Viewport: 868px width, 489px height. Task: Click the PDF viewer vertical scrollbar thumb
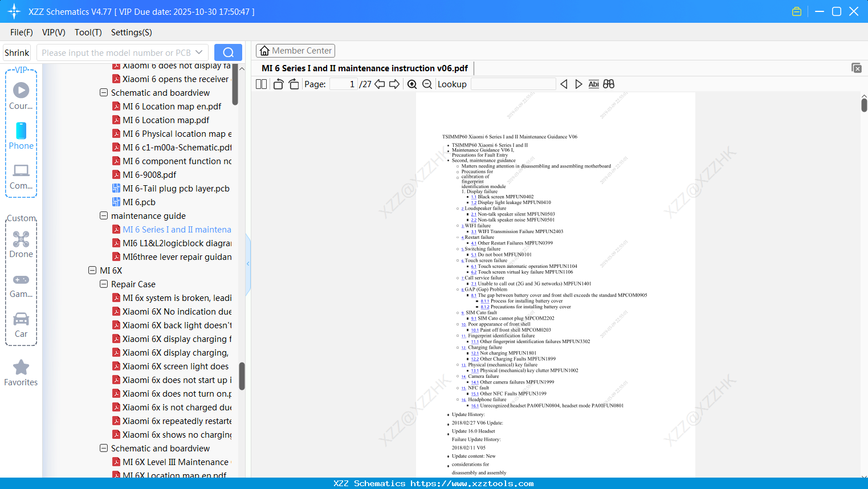point(864,105)
